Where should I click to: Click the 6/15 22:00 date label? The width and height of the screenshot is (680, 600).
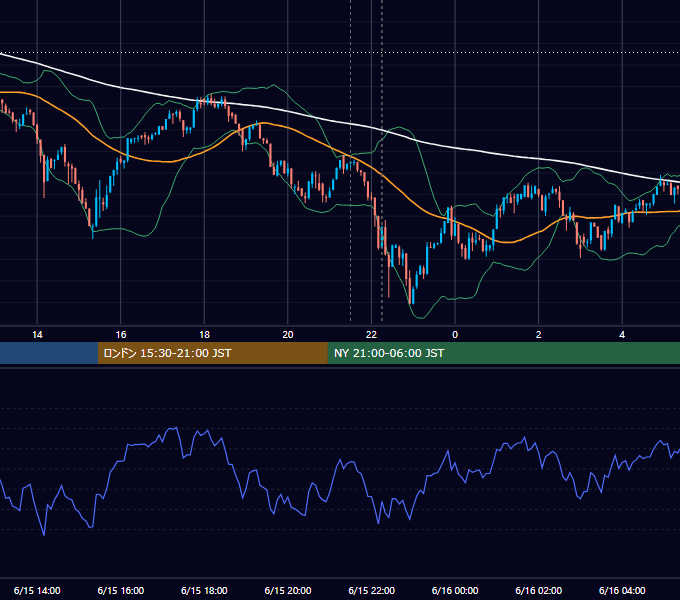(372, 590)
